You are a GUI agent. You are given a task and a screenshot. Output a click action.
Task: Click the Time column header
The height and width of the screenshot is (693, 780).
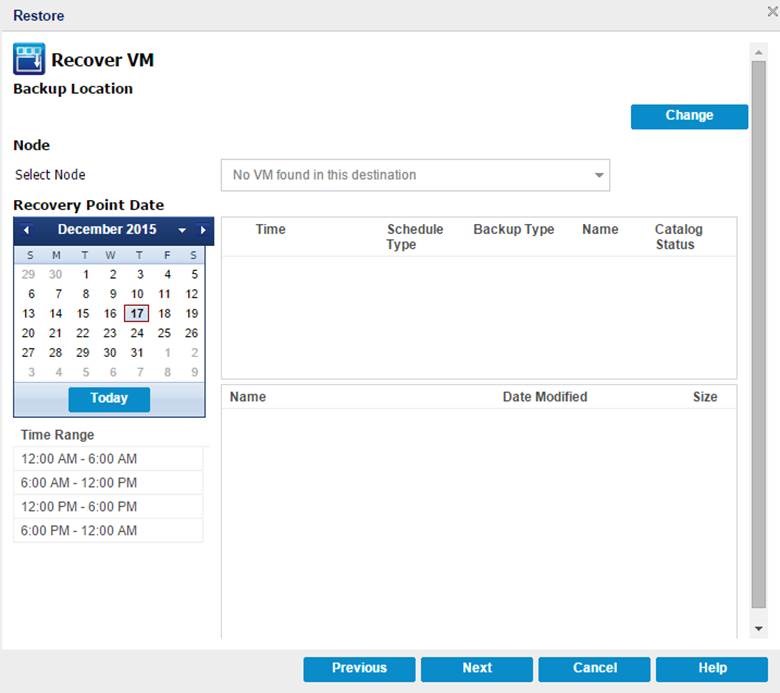pos(271,229)
